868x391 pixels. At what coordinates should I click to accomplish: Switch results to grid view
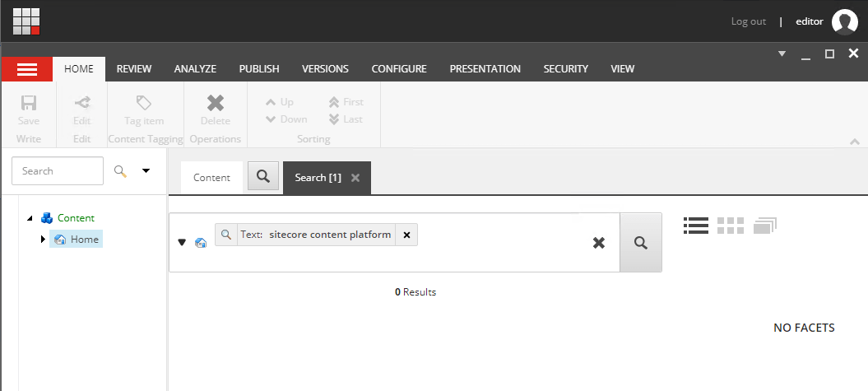click(x=731, y=226)
